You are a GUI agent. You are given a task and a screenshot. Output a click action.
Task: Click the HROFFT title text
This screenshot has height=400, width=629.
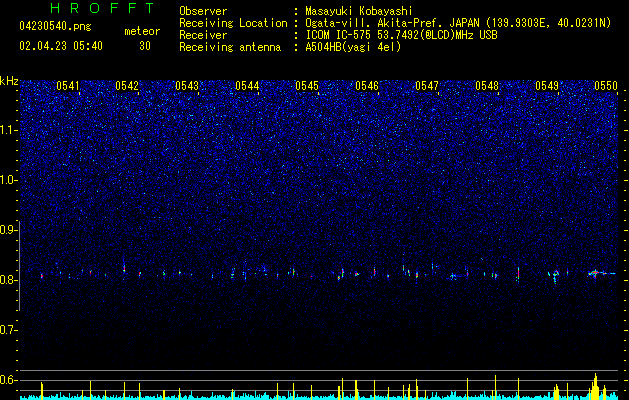[x=103, y=8]
